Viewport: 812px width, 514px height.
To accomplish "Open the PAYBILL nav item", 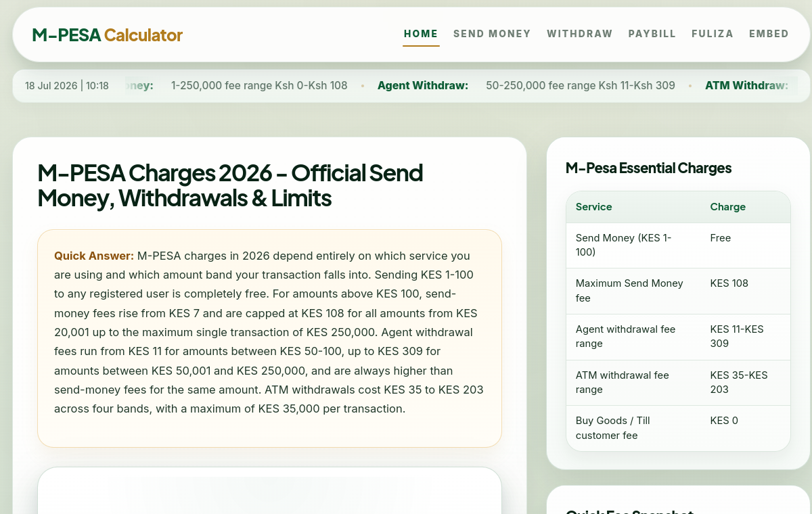I will (652, 34).
